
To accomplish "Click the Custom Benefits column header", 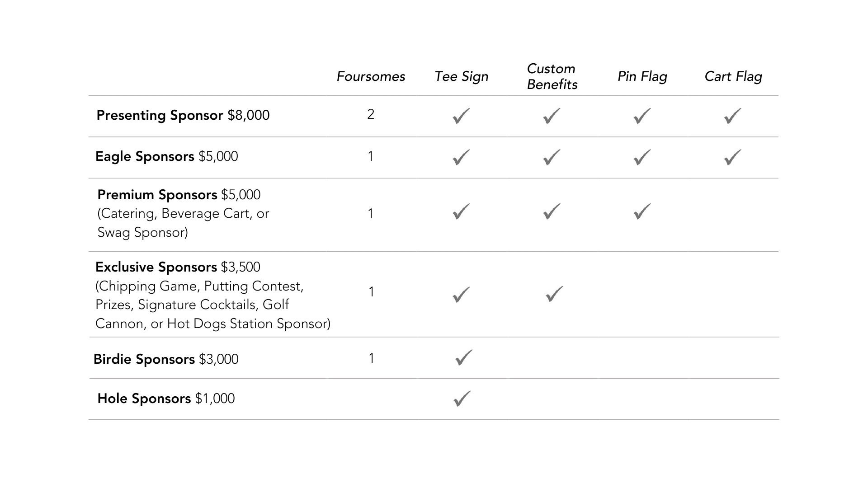I will click(552, 77).
